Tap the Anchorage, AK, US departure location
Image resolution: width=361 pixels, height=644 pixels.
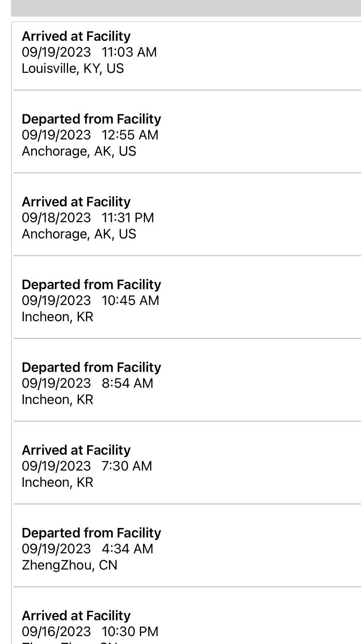[x=79, y=151]
